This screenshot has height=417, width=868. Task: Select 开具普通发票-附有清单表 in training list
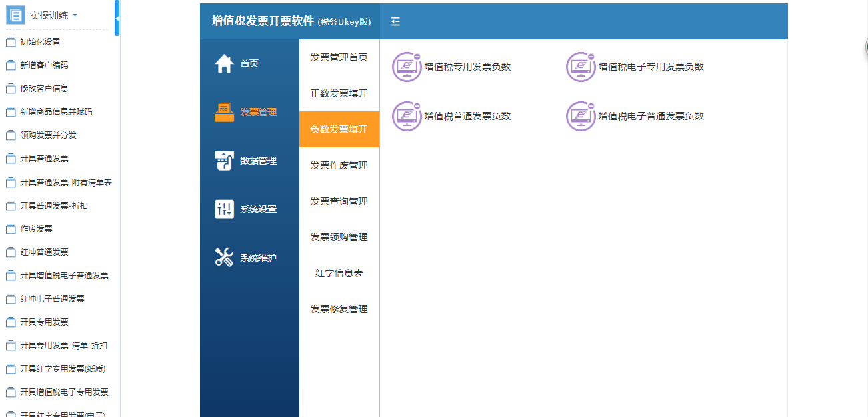(66, 183)
